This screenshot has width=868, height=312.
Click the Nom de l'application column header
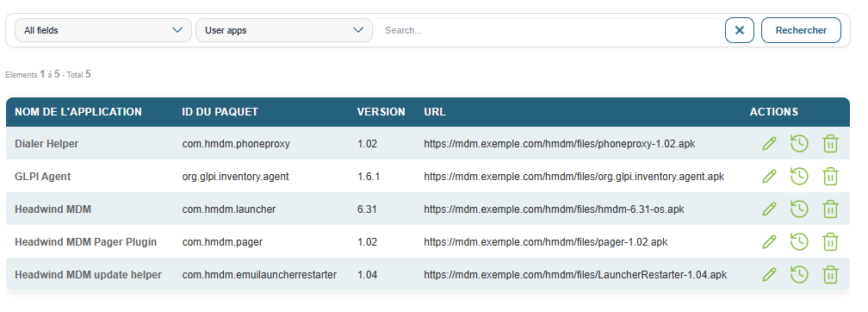[x=78, y=112]
